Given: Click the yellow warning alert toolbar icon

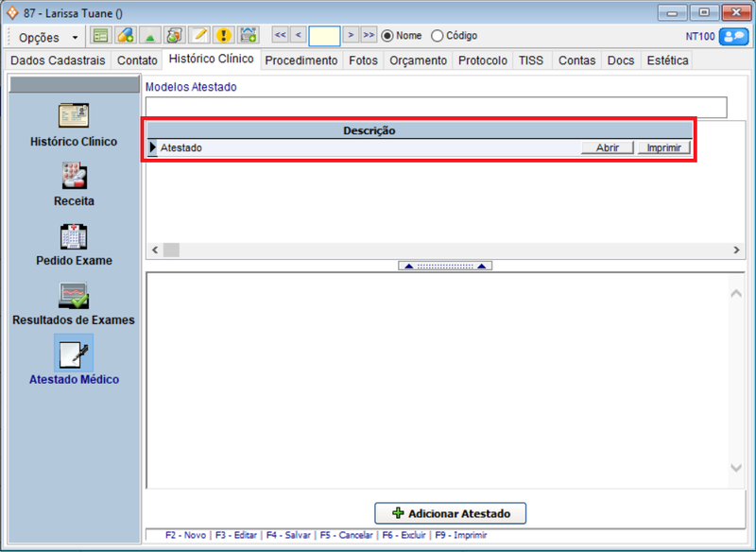Looking at the screenshot, I should (x=223, y=36).
